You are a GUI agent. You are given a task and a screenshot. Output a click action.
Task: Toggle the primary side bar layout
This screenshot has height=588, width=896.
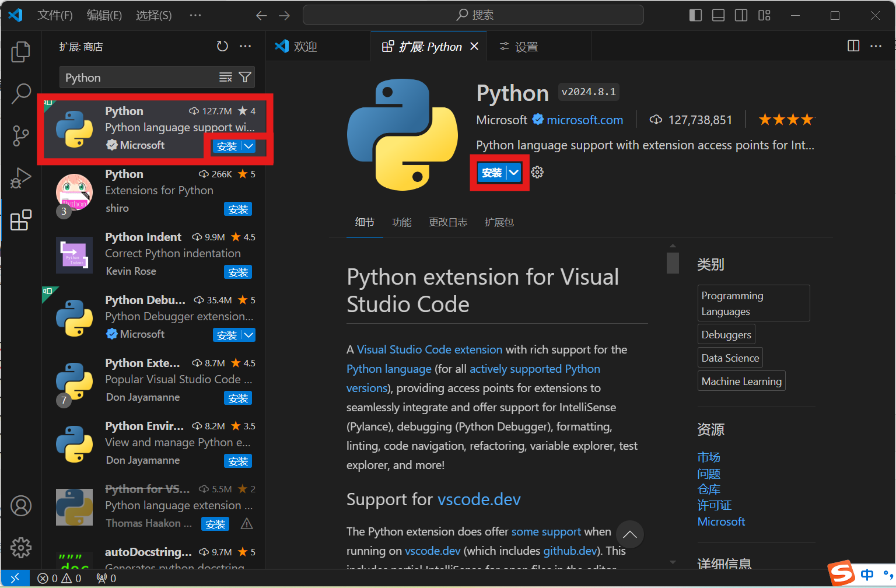coord(695,15)
